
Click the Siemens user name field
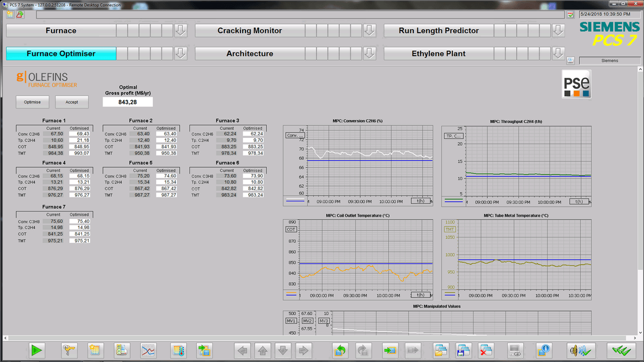(610, 61)
